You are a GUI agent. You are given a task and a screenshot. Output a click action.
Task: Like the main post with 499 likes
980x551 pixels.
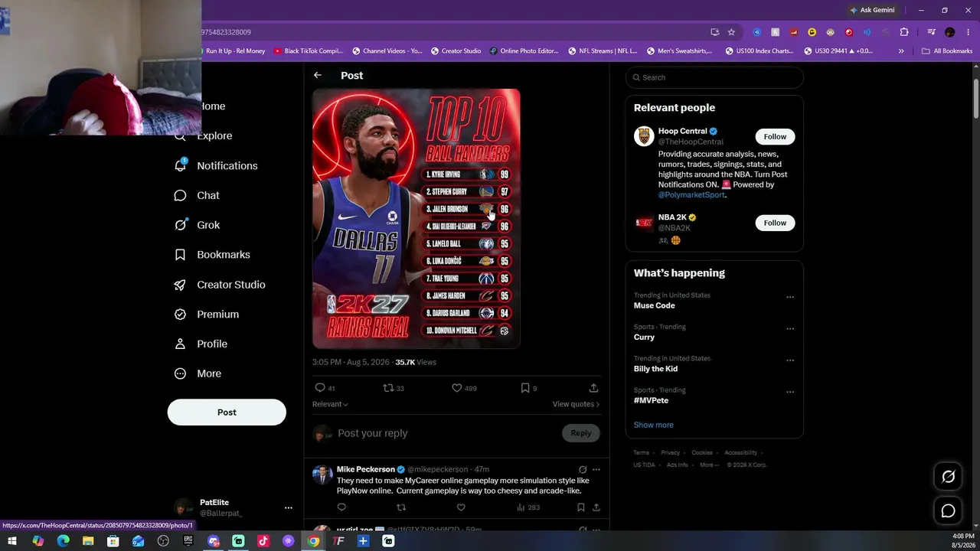(457, 388)
